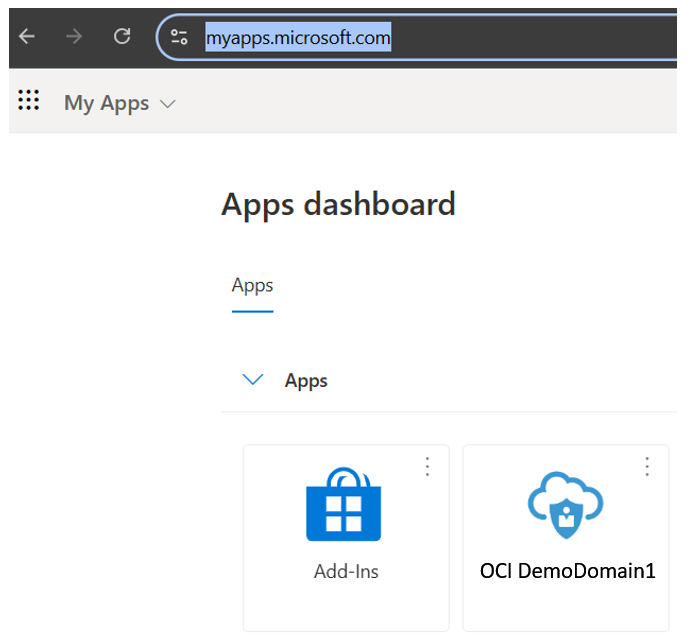Image resolution: width=698 pixels, height=635 pixels.
Task: Click the Apps dashboard heading
Action: click(x=338, y=205)
